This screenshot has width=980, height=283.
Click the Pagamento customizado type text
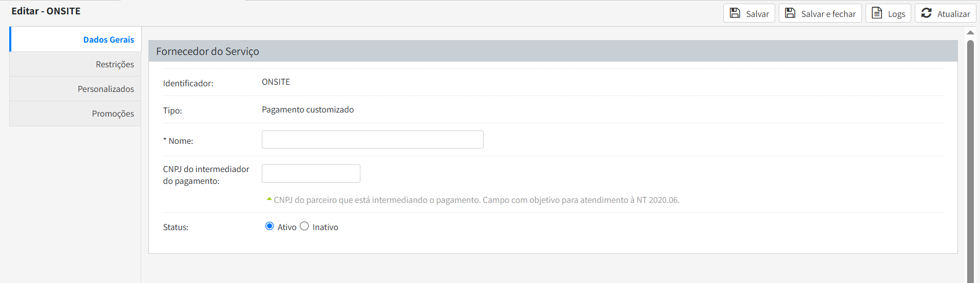tap(308, 109)
